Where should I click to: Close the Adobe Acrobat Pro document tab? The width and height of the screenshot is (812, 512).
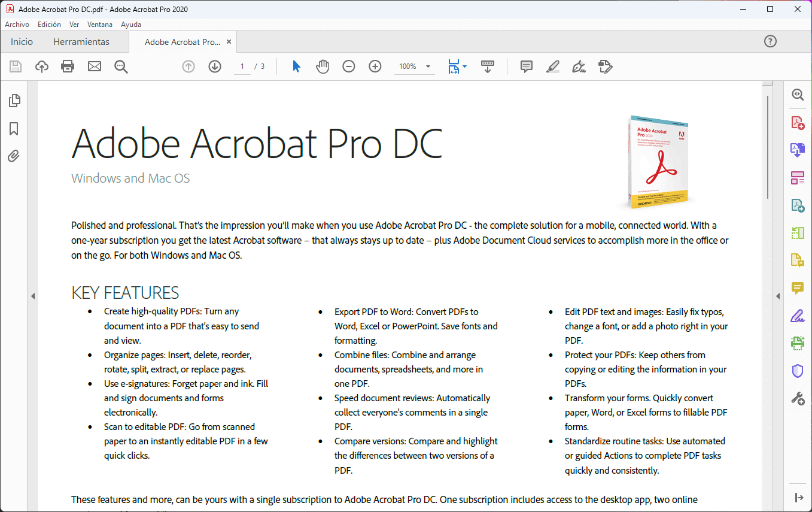[x=229, y=42]
